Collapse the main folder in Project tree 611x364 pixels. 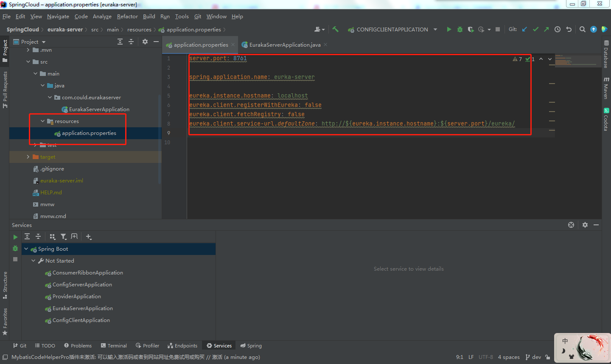36,74
